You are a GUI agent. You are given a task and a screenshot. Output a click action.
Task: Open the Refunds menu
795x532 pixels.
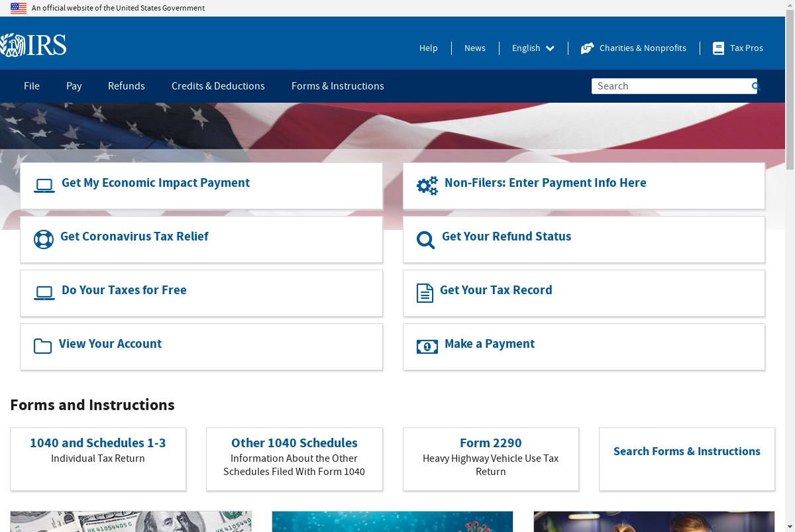click(127, 86)
